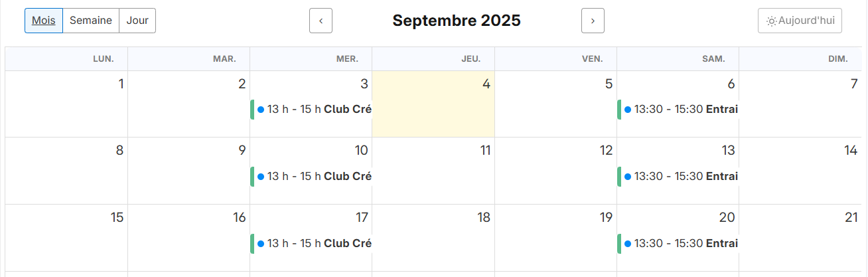Open Club Cré event on September 10

pos(315,177)
